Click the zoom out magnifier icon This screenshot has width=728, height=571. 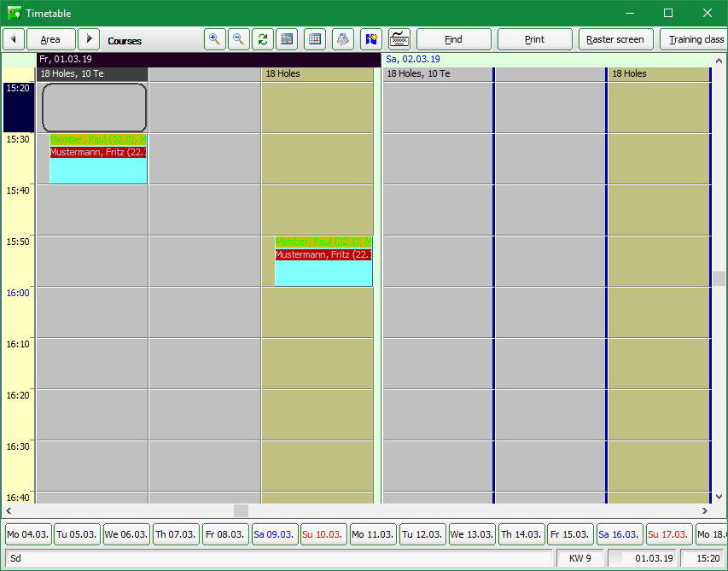(238, 39)
